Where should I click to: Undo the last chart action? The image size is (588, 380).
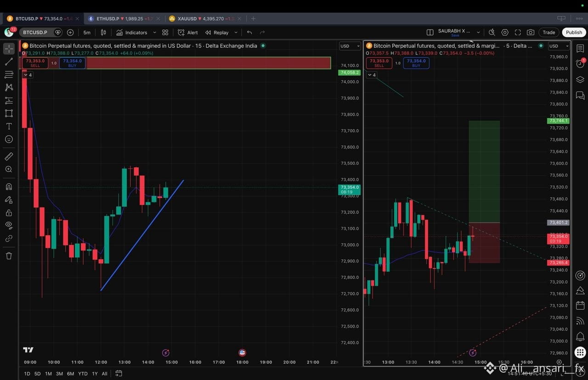point(249,33)
